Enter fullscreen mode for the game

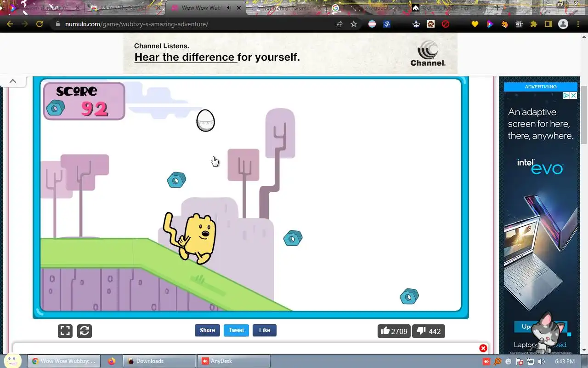point(65,331)
